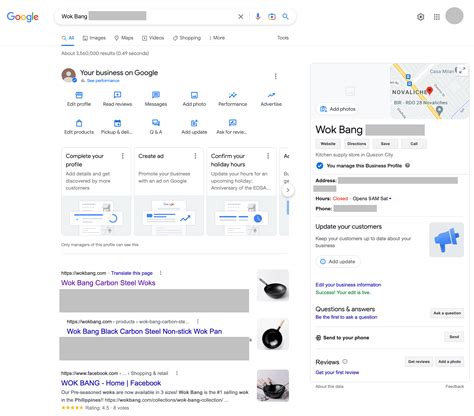Expand the Novaliches map thumbnail
Image resolution: width=474 pixels, height=416 pixels.
(461, 70)
